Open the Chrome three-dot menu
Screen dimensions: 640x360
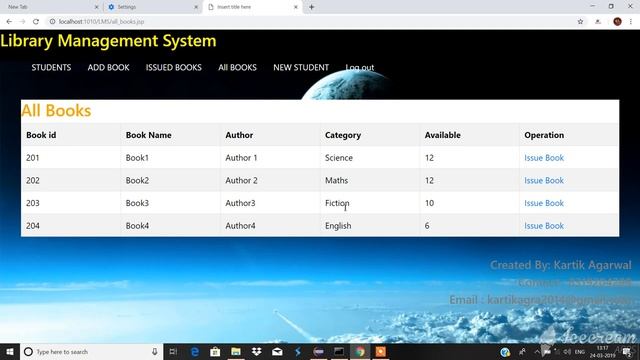coord(631,22)
